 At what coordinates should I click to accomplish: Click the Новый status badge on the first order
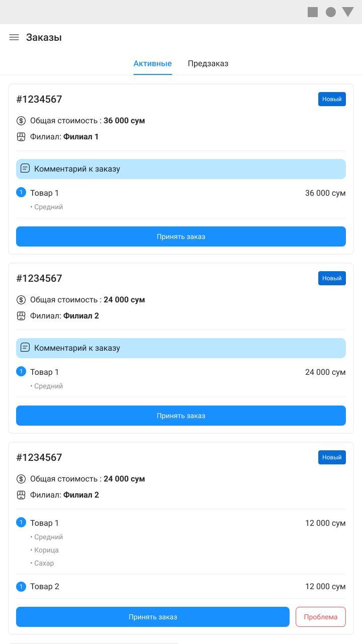pyautogui.click(x=332, y=99)
